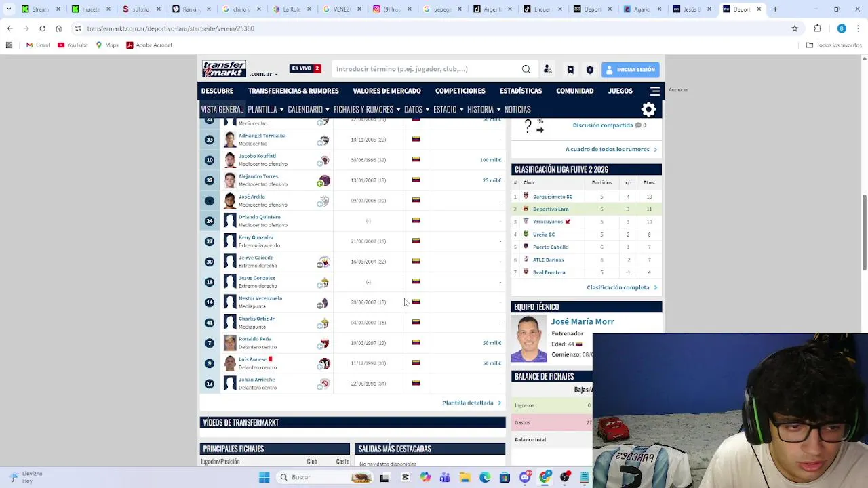Click the Transfermarkt logo
The width and height of the screenshot is (868, 488).
pos(224,69)
